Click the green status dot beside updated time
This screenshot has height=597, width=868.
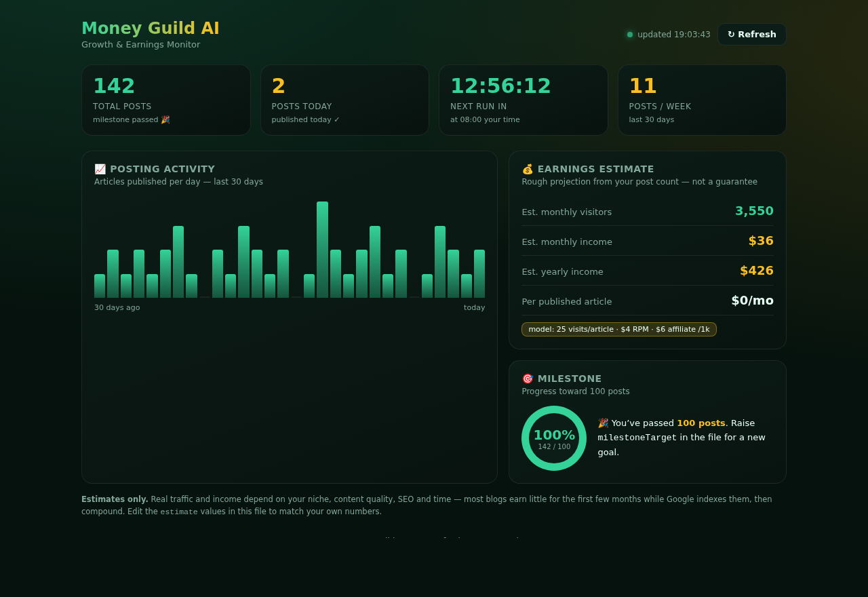pos(630,35)
